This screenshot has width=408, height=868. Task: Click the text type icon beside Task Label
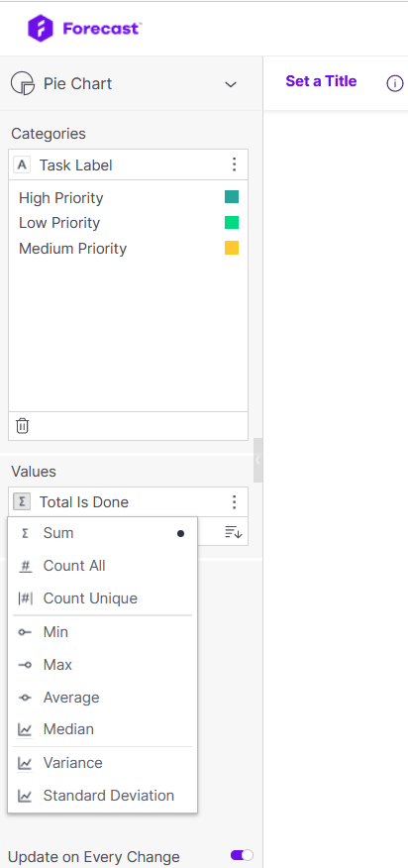22,164
